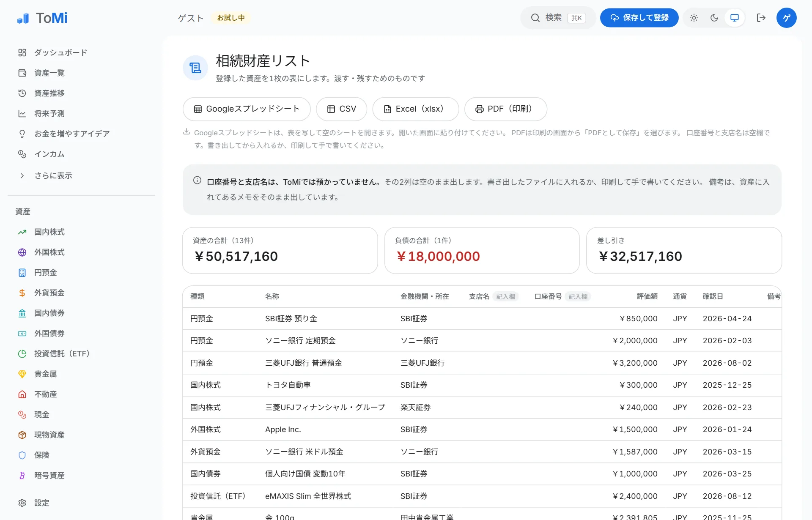Click the 設定 gear icon
Screen dimensions: 812x520
point(22,503)
